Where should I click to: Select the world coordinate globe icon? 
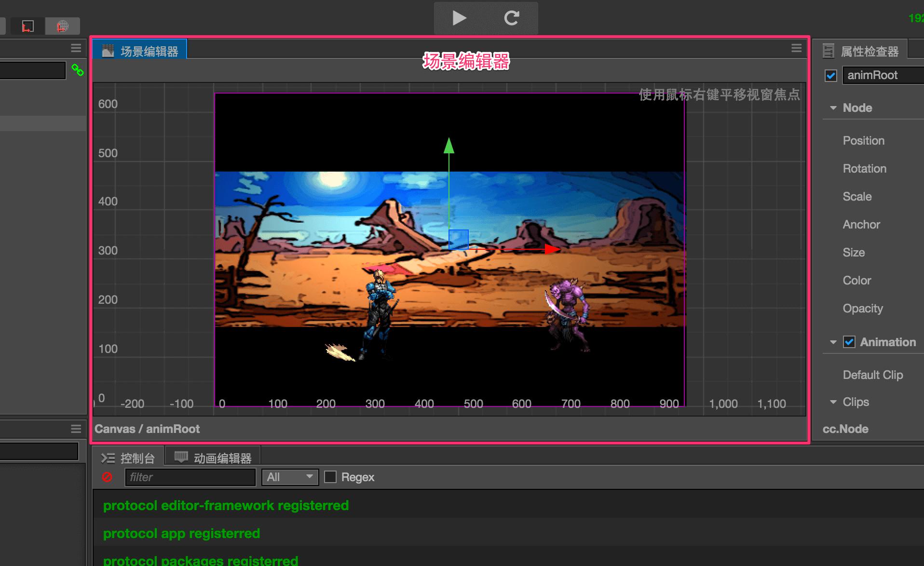[x=62, y=26]
